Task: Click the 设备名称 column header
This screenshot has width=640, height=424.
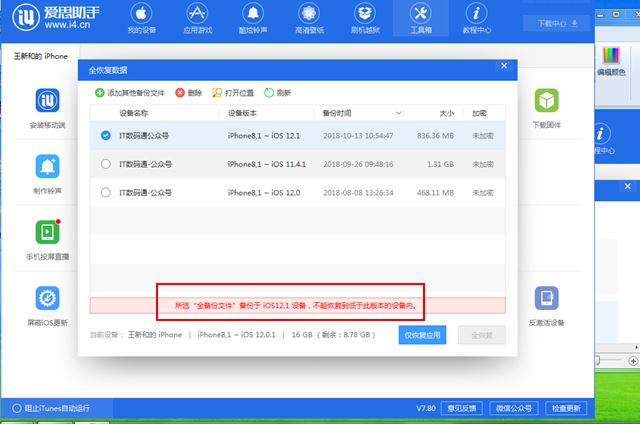Action: click(x=134, y=113)
